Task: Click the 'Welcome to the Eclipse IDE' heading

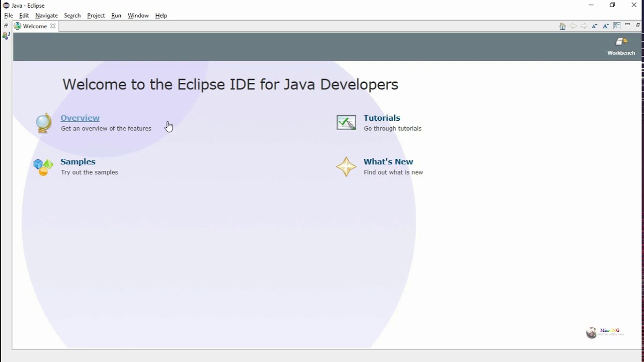Action: click(x=230, y=84)
